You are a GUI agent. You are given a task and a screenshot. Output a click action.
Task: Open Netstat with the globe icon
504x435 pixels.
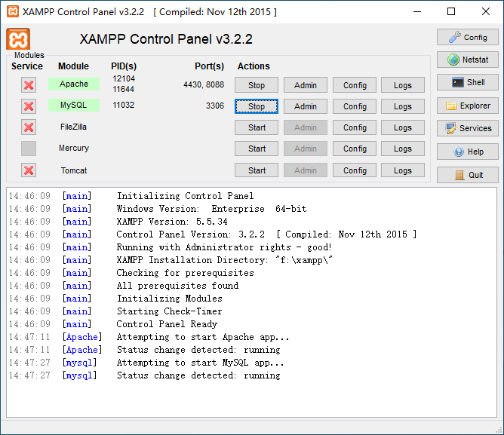pos(467,60)
